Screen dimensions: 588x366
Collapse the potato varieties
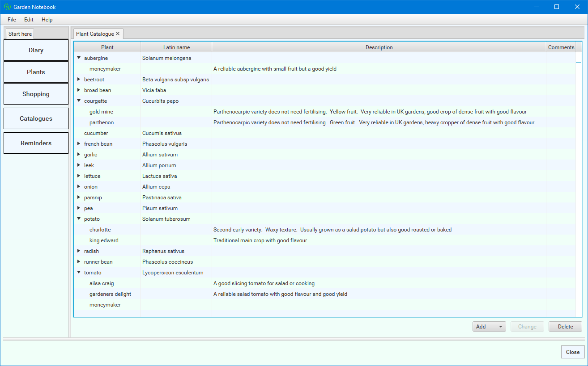point(79,219)
